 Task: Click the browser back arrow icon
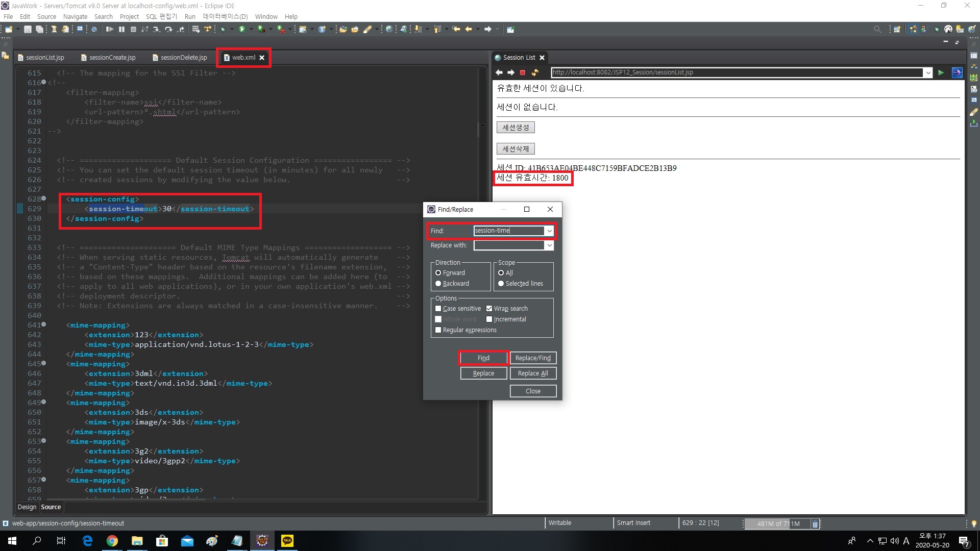click(x=499, y=72)
